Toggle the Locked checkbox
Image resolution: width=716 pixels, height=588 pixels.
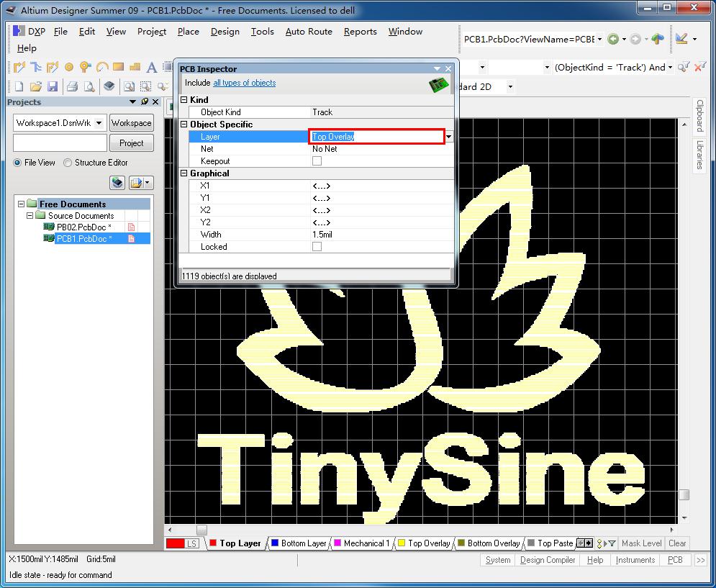[x=317, y=247]
